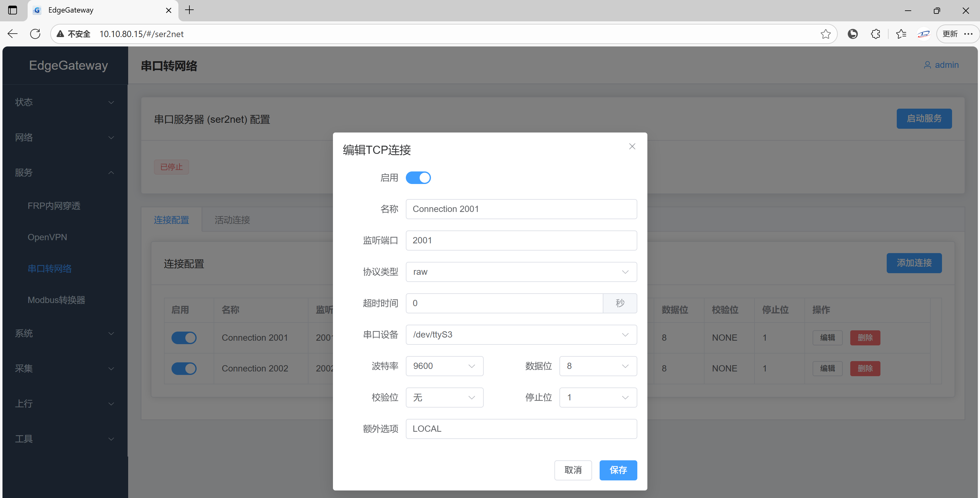Click the tab actions icon at top-left
The image size is (980, 498).
coord(13,10)
